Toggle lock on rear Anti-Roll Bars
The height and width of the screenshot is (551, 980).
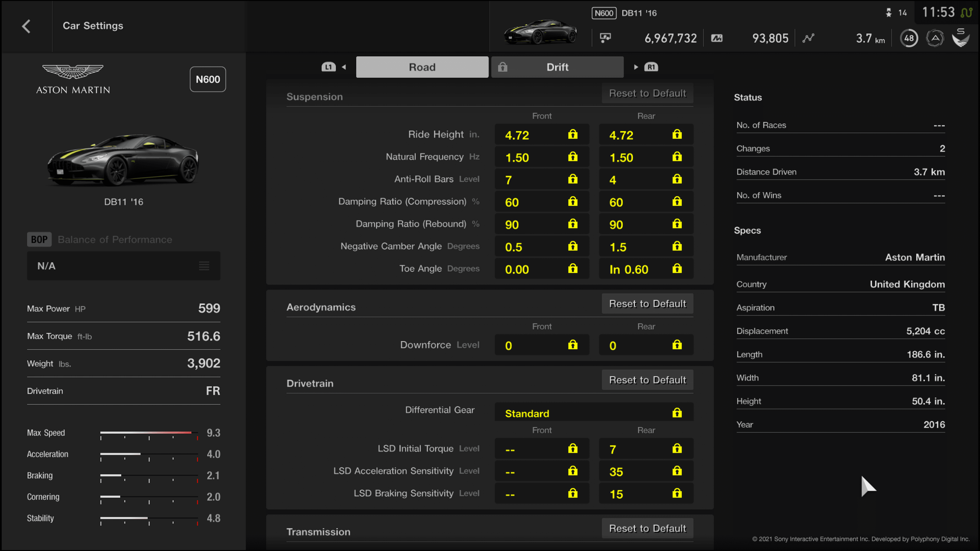pyautogui.click(x=677, y=179)
